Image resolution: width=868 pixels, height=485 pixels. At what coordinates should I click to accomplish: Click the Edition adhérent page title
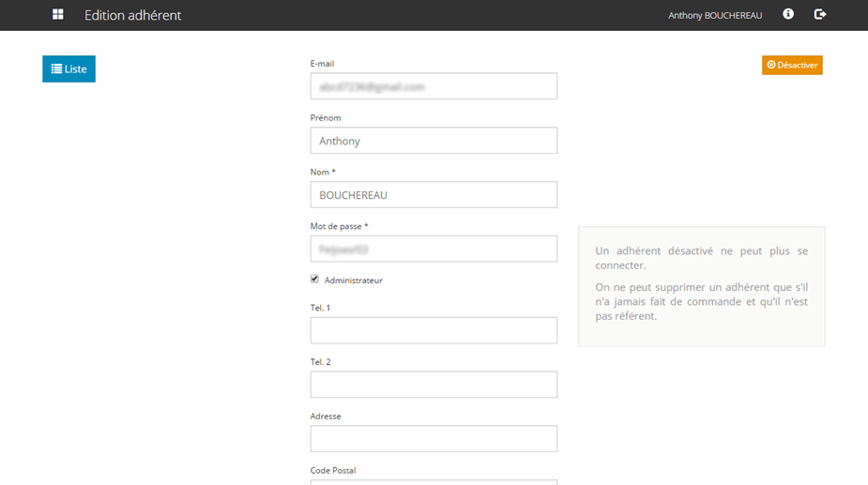tap(133, 15)
